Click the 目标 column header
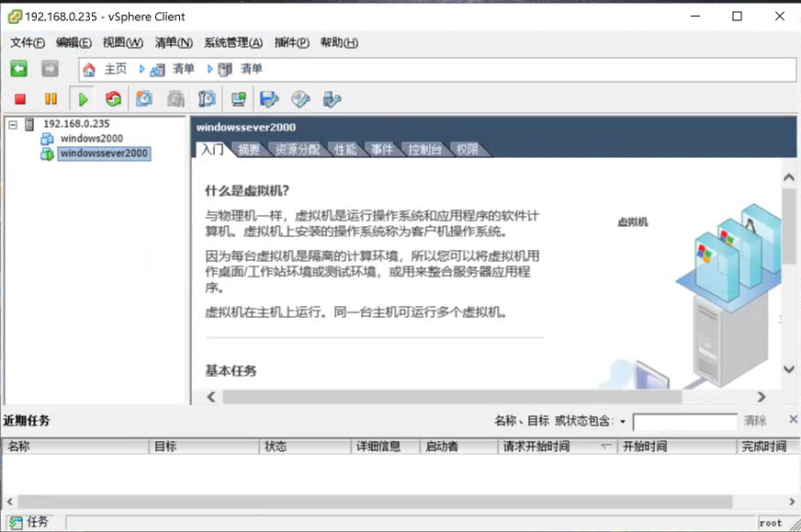The width and height of the screenshot is (801, 532). 204,447
